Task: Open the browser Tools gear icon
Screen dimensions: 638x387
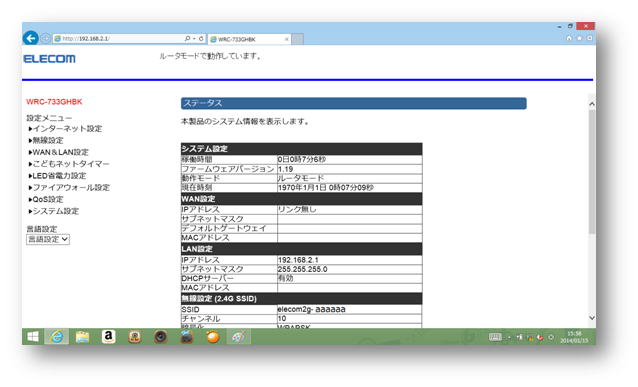Action: click(x=590, y=38)
